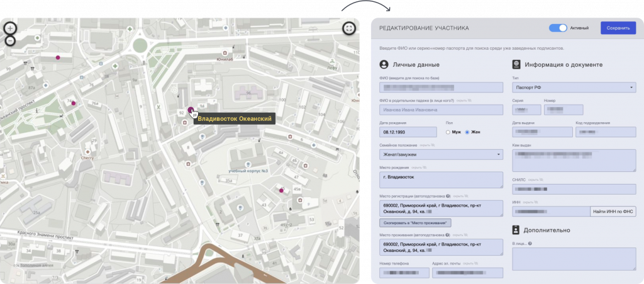Click the Найти ИНН по ФНС button
This screenshot has width=644, height=284.
[613, 212]
